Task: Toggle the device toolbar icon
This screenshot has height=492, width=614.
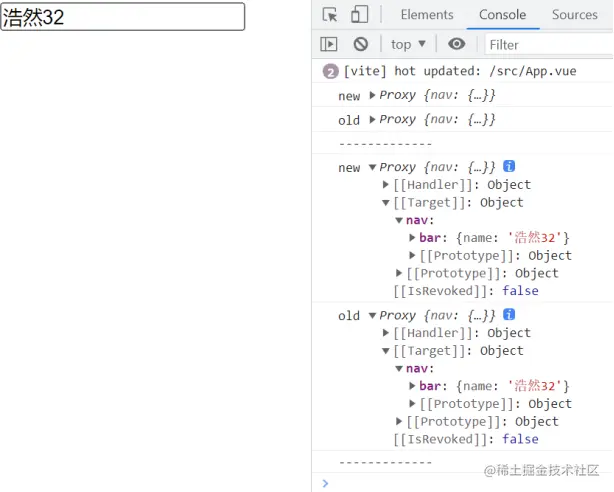Action: coord(359,14)
